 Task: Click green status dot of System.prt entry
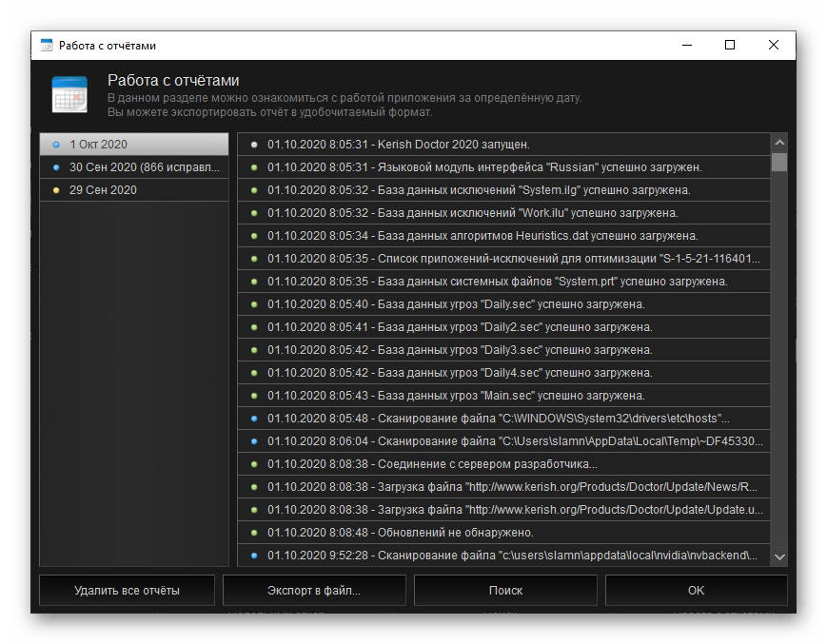pyautogui.click(x=254, y=282)
